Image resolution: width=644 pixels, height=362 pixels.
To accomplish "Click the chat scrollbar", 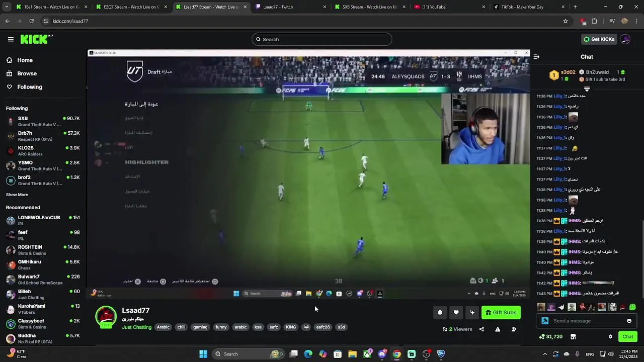I will [x=642, y=259].
